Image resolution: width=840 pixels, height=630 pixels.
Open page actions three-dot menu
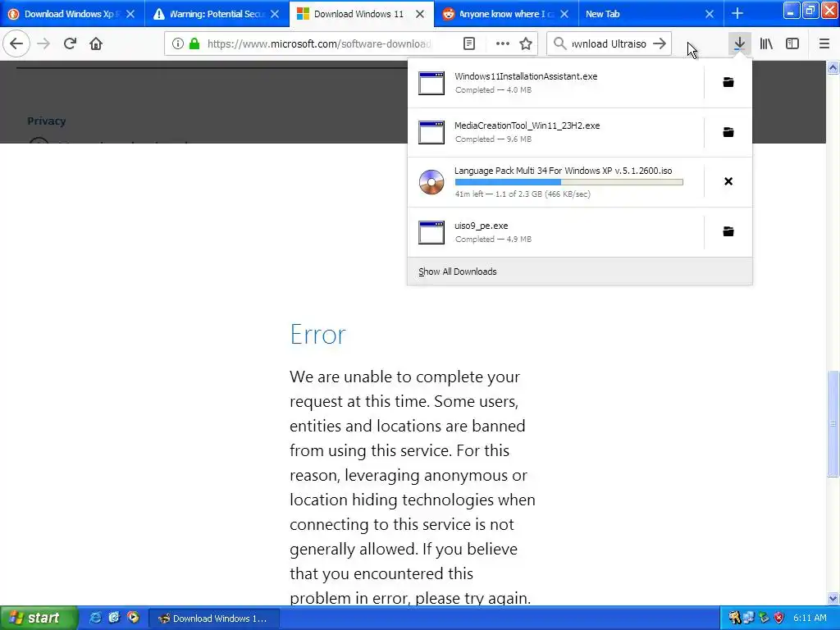click(x=503, y=43)
